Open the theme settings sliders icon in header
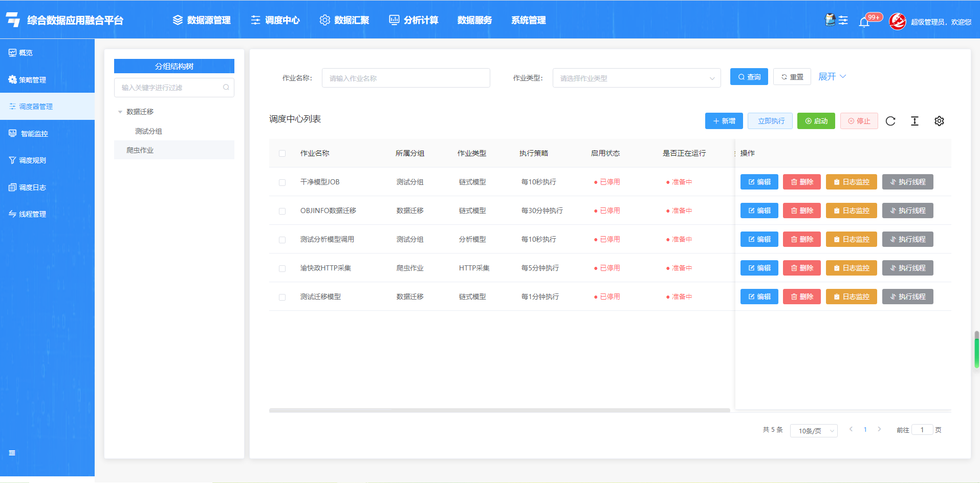Screen dimensions: 980x483 coord(843,20)
